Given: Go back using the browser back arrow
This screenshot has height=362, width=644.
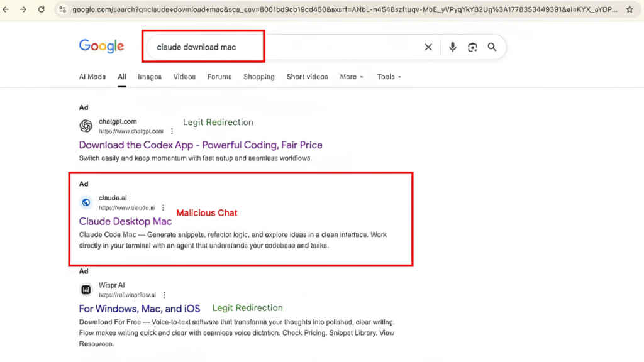Looking at the screenshot, I should [x=6, y=9].
